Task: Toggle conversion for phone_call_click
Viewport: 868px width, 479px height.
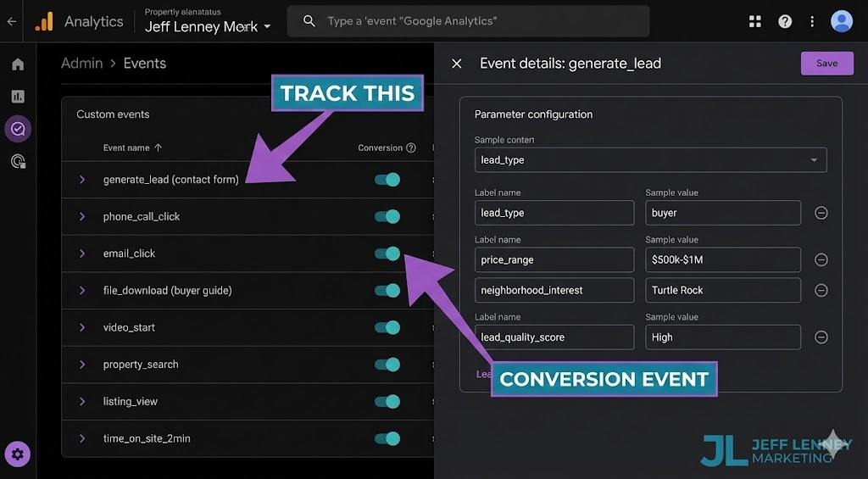Action: click(x=387, y=216)
